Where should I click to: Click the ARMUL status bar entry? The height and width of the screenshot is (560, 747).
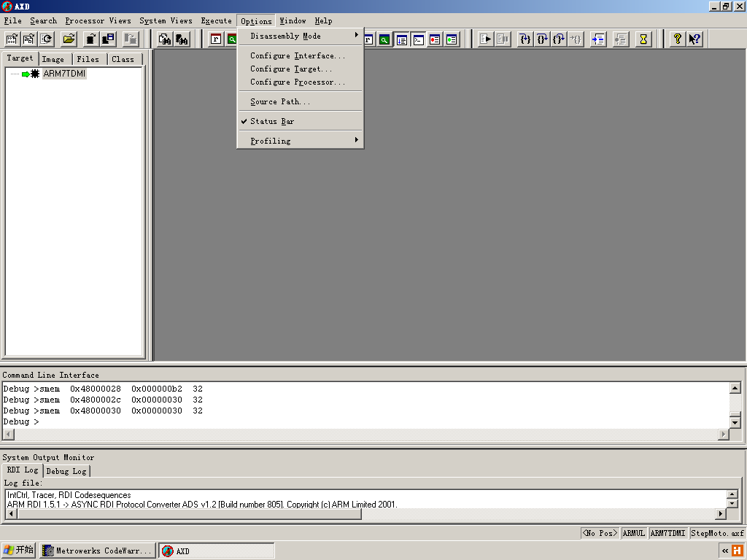click(x=634, y=533)
